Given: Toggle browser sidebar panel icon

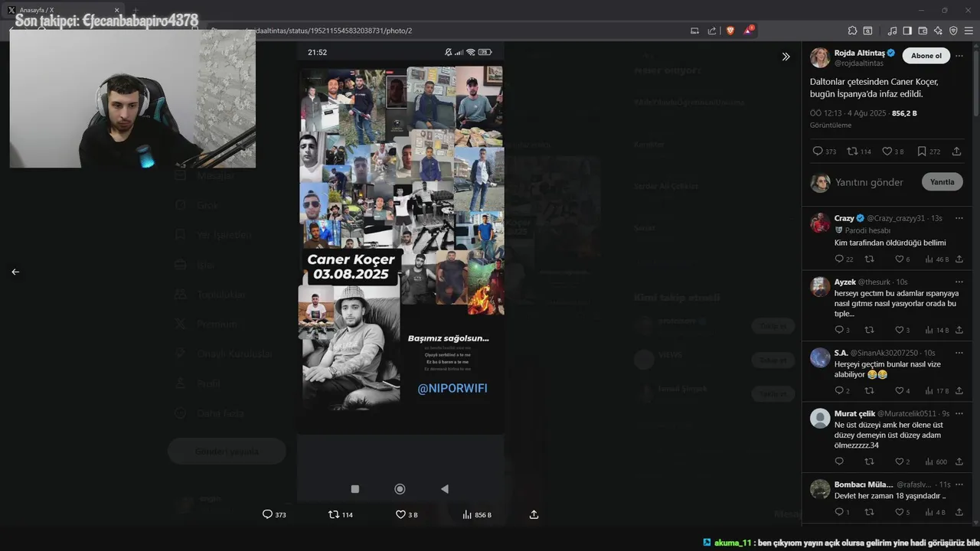Looking at the screenshot, I should pos(907,31).
